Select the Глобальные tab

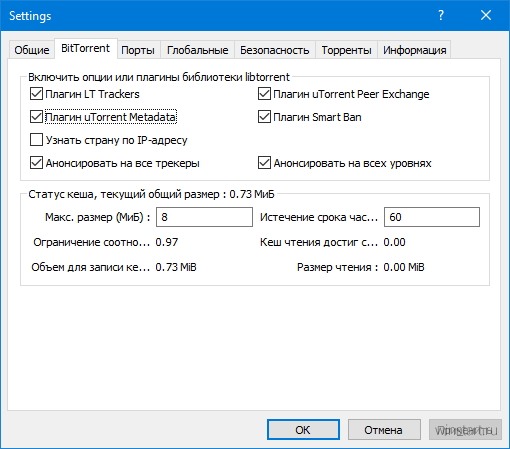click(x=198, y=50)
